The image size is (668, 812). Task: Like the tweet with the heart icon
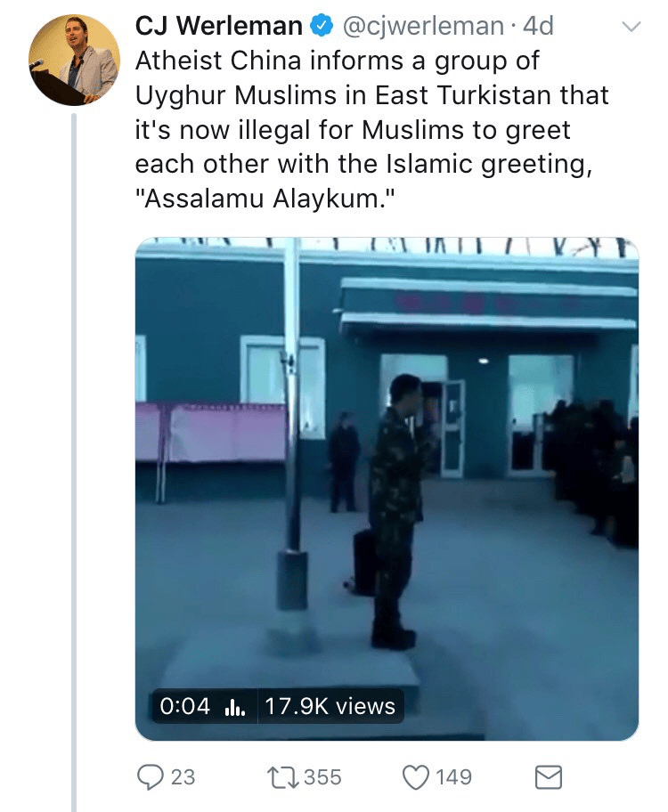416,777
